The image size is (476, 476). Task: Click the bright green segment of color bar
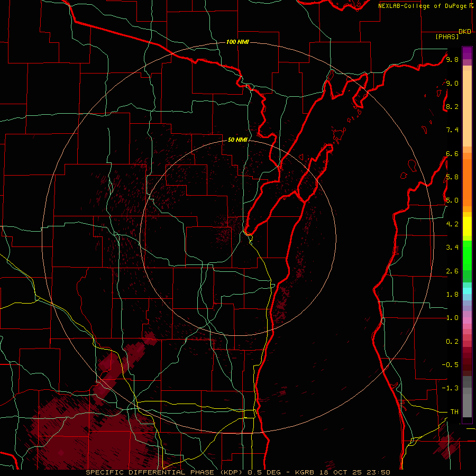pos(467,255)
